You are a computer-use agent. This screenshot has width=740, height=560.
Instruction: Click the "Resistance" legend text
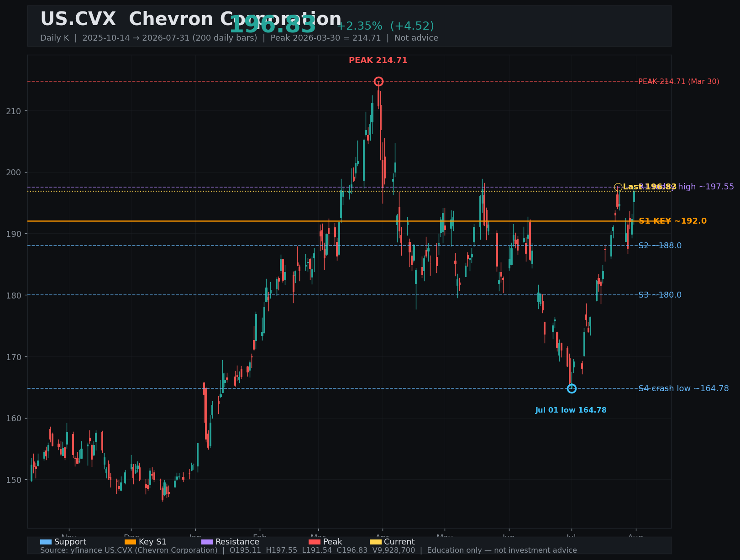pos(237,542)
